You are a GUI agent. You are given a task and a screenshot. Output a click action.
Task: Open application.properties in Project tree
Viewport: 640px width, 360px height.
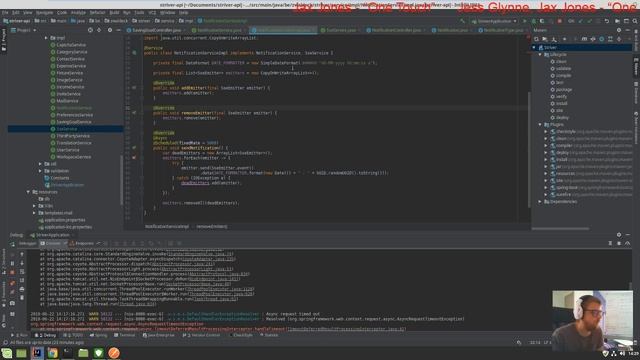[62, 220]
